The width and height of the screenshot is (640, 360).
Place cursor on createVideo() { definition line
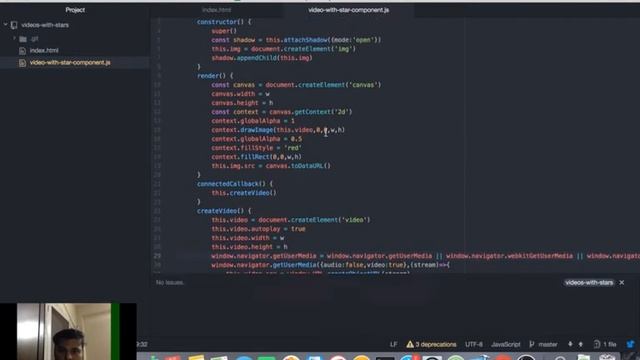(x=224, y=211)
